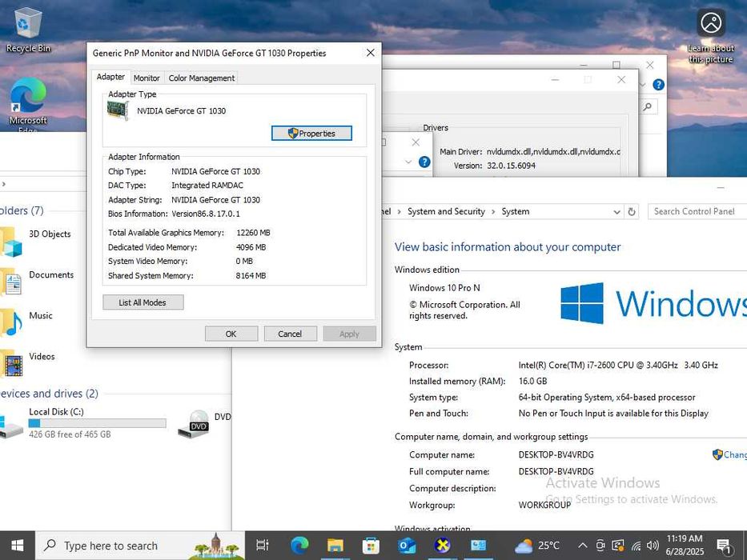
Task: Click the yellow X app on taskbar
Action: 443,546
